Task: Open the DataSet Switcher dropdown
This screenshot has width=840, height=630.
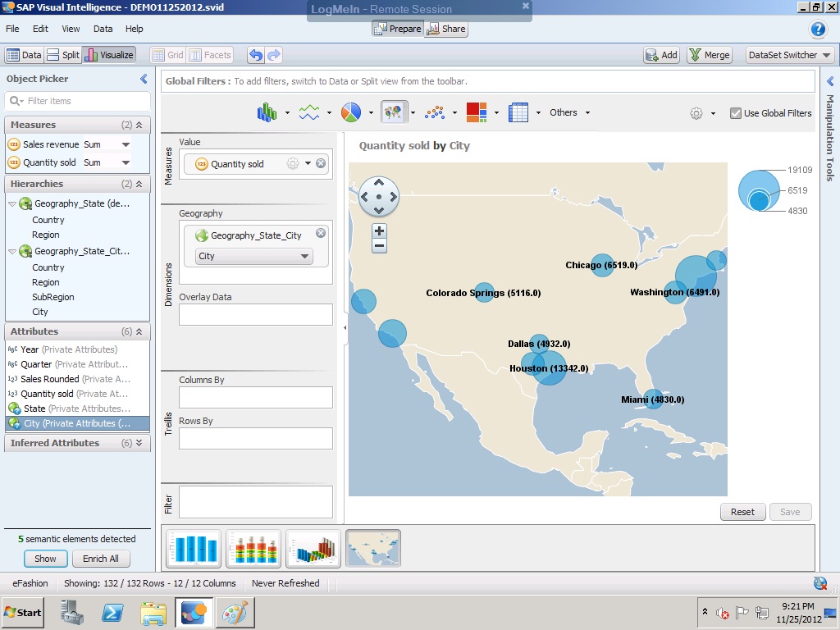Action: pos(790,55)
